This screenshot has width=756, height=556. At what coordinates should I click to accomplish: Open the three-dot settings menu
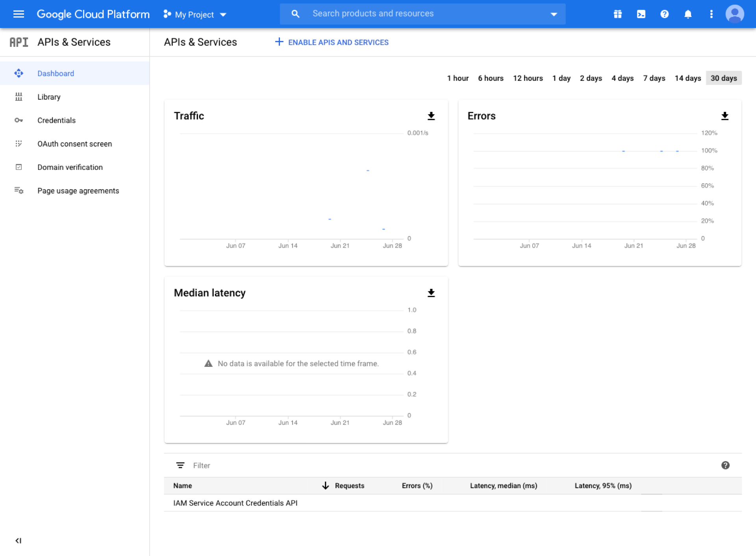(x=711, y=14)
